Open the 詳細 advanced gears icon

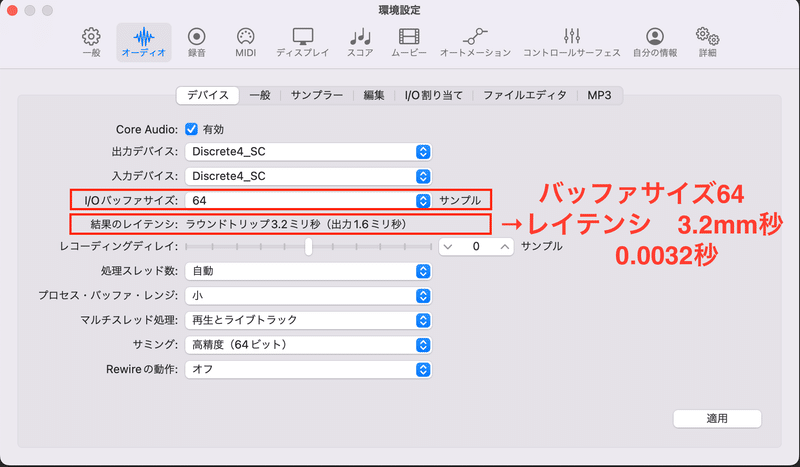click(x=708, y=42)
